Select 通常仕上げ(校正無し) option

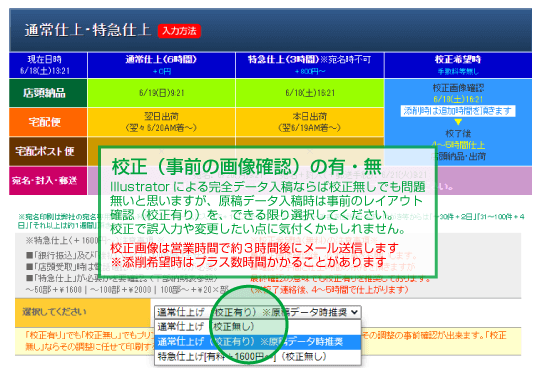pos(258,327)
